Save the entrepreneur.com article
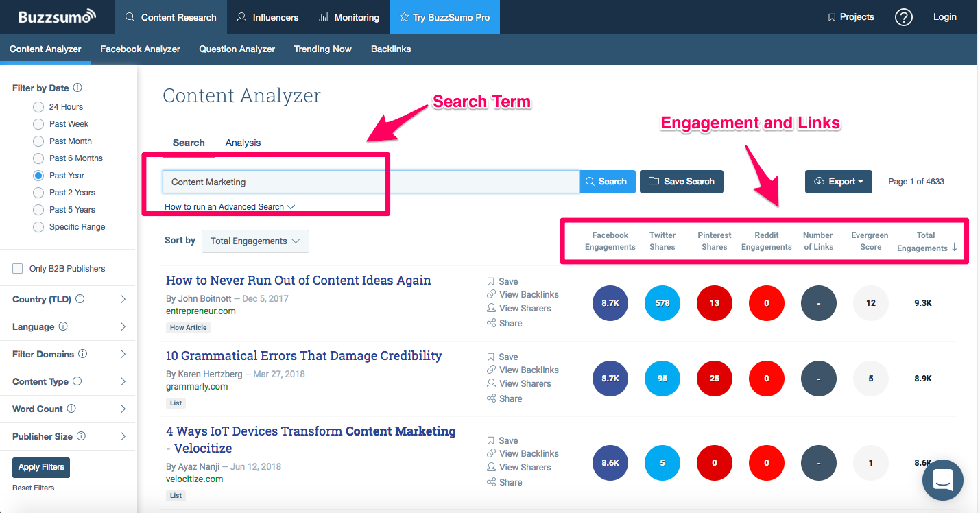The width and height of the screenshot is (980, 513). point(503,281)
